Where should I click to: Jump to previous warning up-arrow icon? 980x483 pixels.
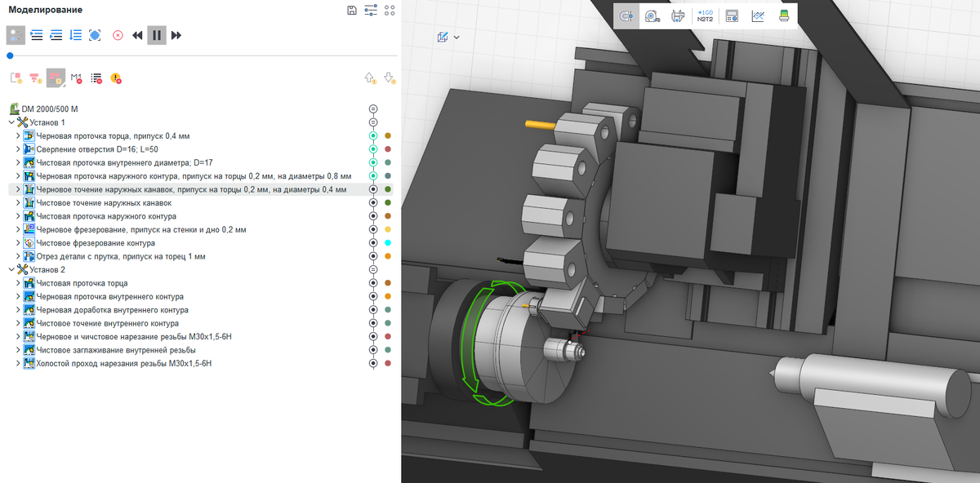tap(370, 78)
